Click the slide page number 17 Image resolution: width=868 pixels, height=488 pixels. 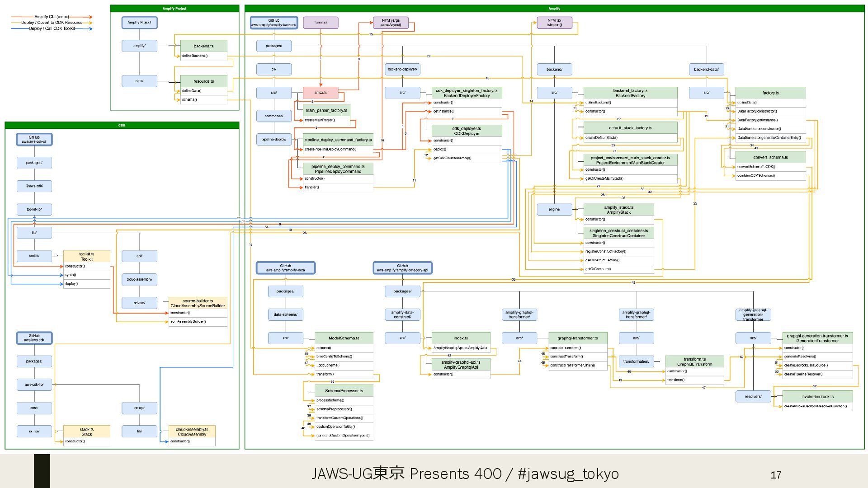coord(776,475)
